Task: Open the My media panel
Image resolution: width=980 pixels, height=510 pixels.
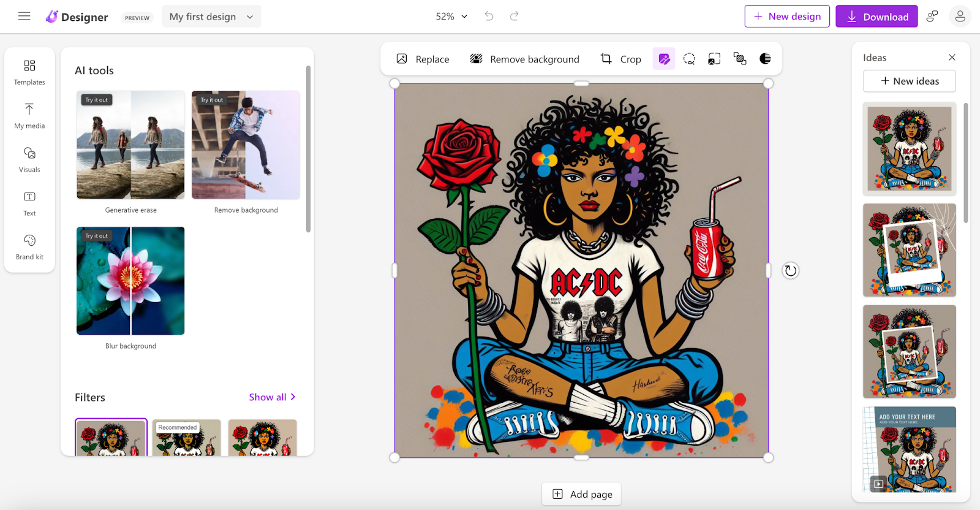Action: [x=29, y=116]
